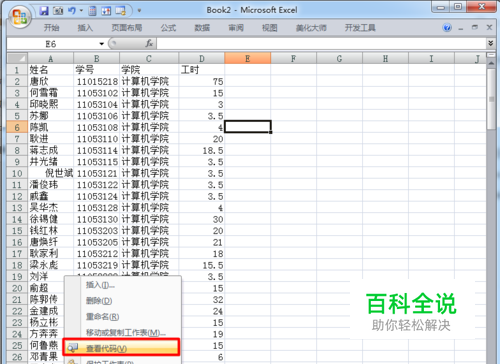Click the split box above the vertical scrollbar

click(x=491, y=55)
